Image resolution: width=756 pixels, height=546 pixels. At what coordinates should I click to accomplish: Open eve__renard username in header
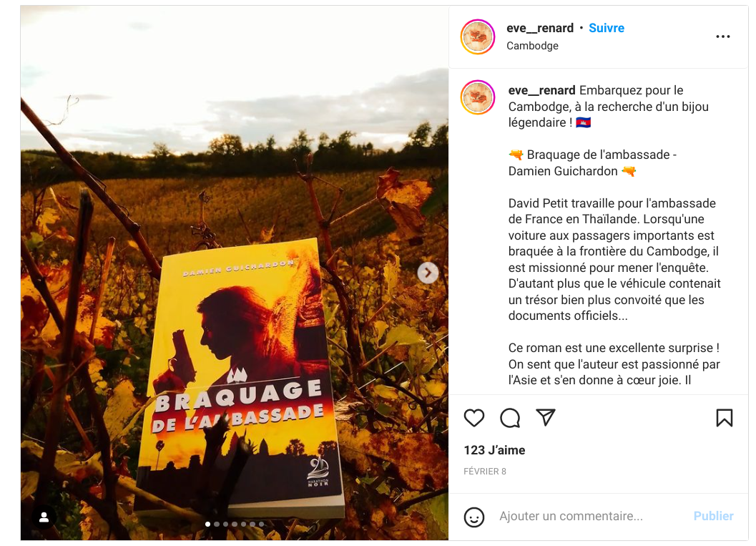coord(540,28)
